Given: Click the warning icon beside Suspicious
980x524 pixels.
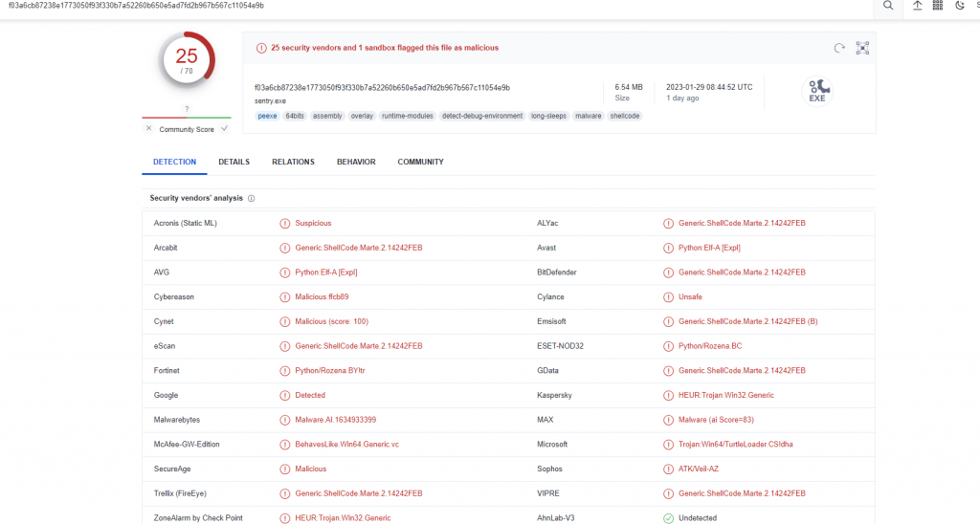Looking at the screenshot, I should pos(285,224).
